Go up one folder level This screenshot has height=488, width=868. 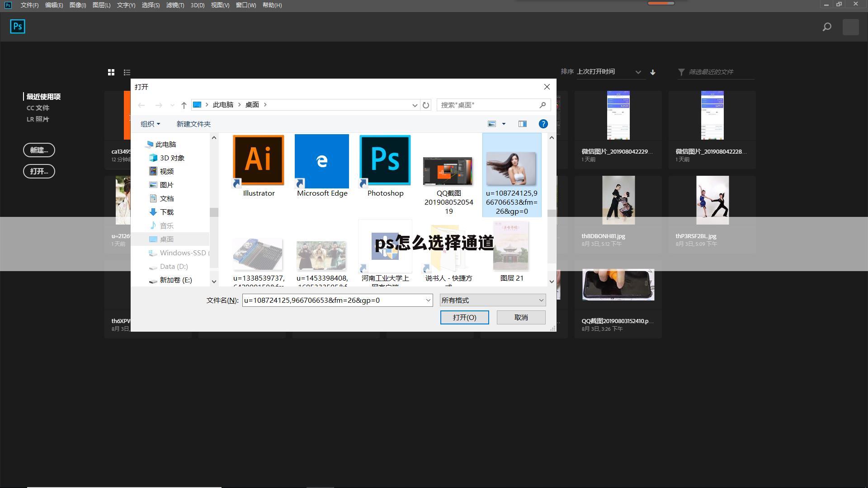pos(184,105)
